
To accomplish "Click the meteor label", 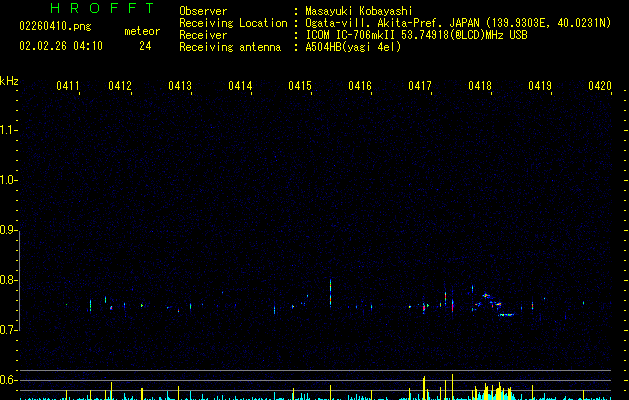I will click(142, 31).
